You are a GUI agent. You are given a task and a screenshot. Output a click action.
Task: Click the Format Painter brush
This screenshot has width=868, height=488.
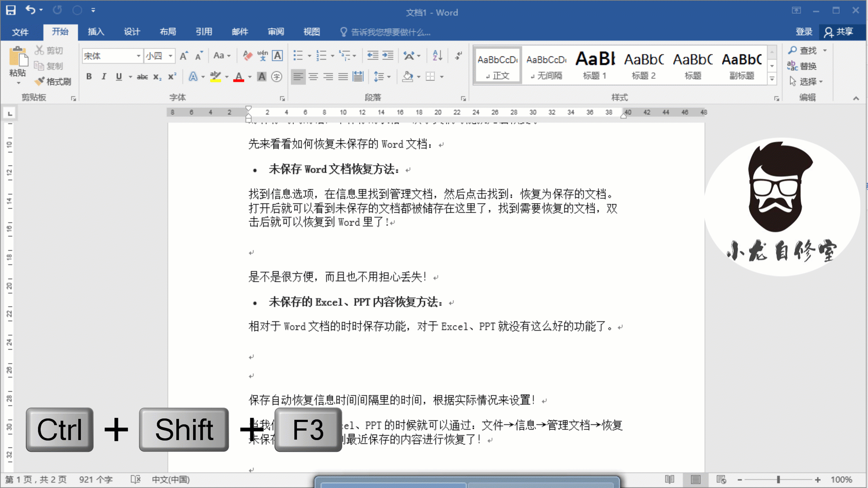[x=53, y=81]
